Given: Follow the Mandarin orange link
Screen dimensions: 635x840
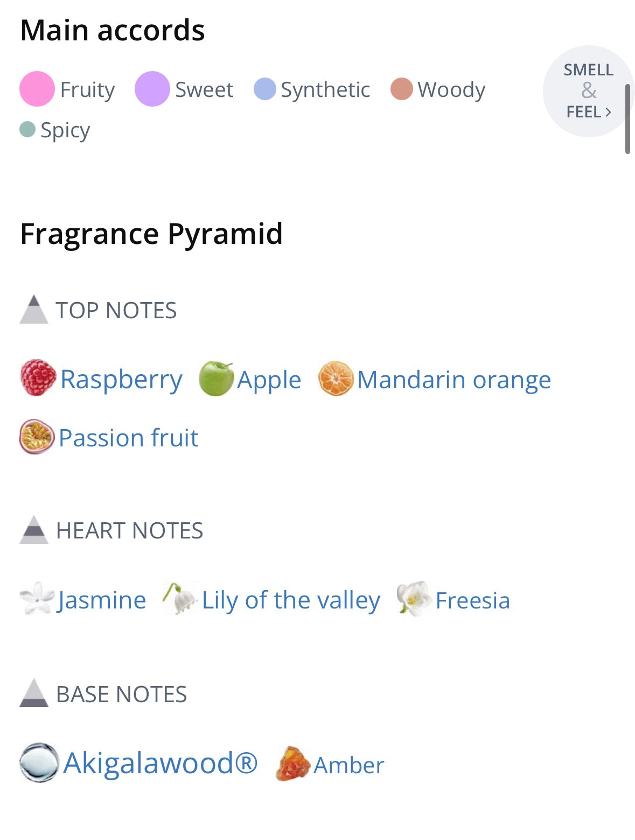Looking at the screenshot, I should tap(453, 379).
